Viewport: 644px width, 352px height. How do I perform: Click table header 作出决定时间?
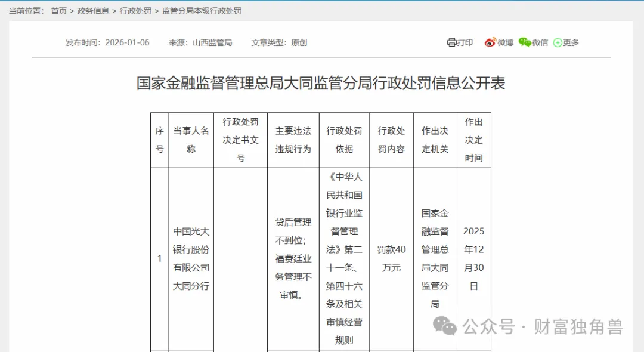point(474,140)
